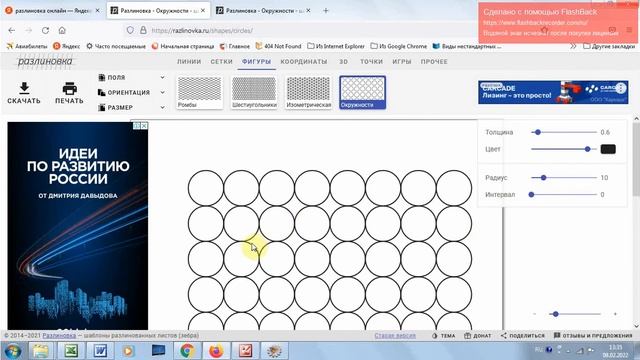Open the media player taskbar icon
The width and height of the screenshot is (640, 360).
pyautogui.click(x=129, y=351)
